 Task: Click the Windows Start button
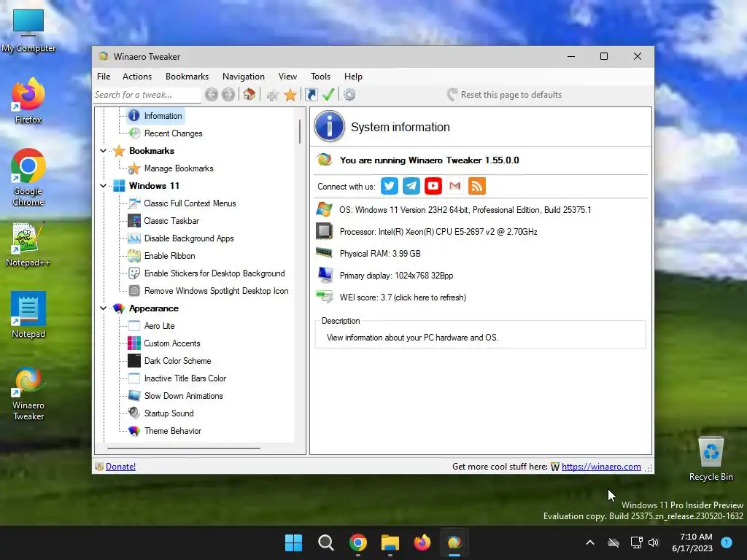[x=293, y=542]
